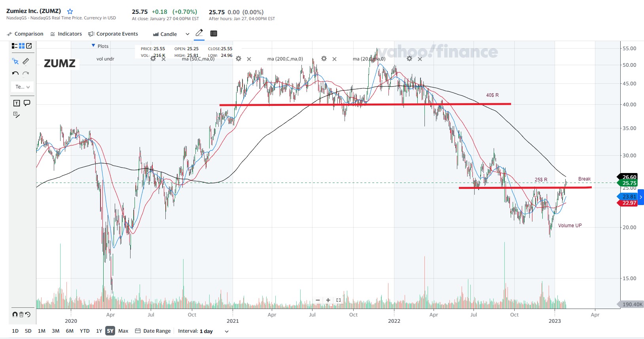Toggle the magnet snap mode

point(15,315)
